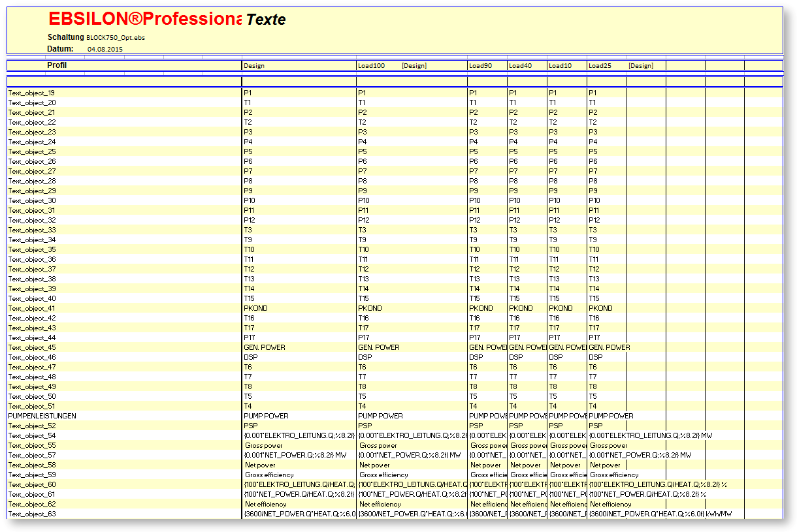797x532 pixels.
Task: Click P12 cell in the Load25 column
Action: point(594,220)
